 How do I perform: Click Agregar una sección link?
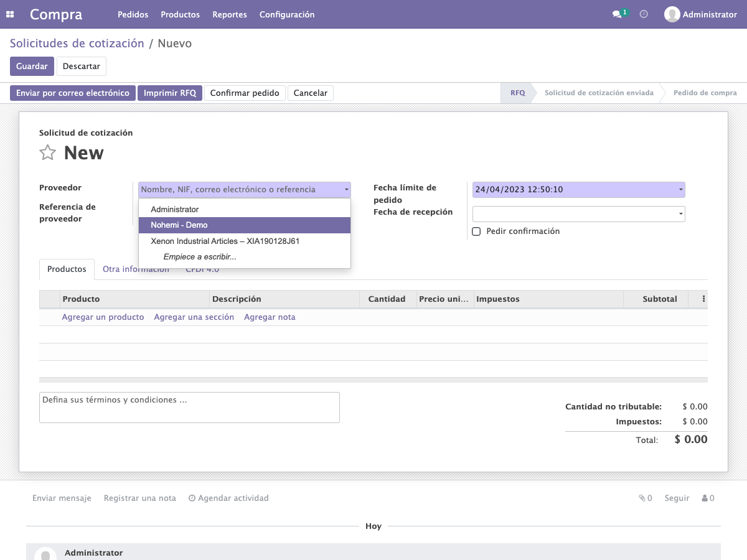coord(194,317)
